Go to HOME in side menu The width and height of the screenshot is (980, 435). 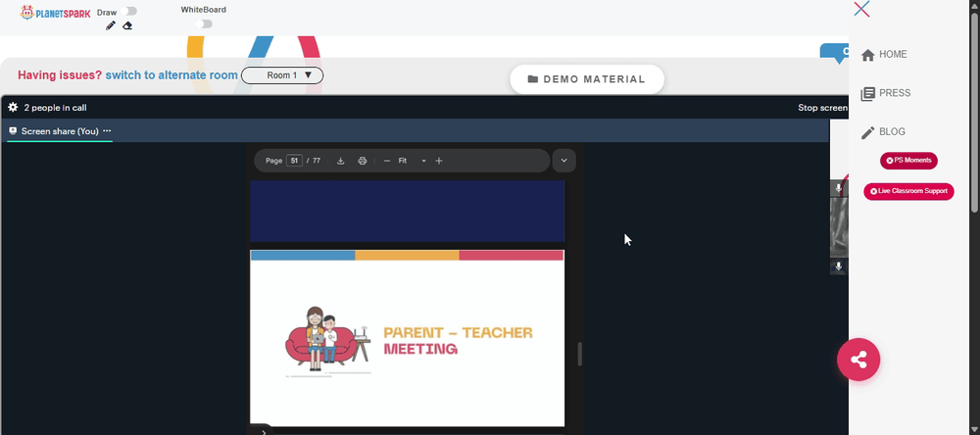[893, 55]
